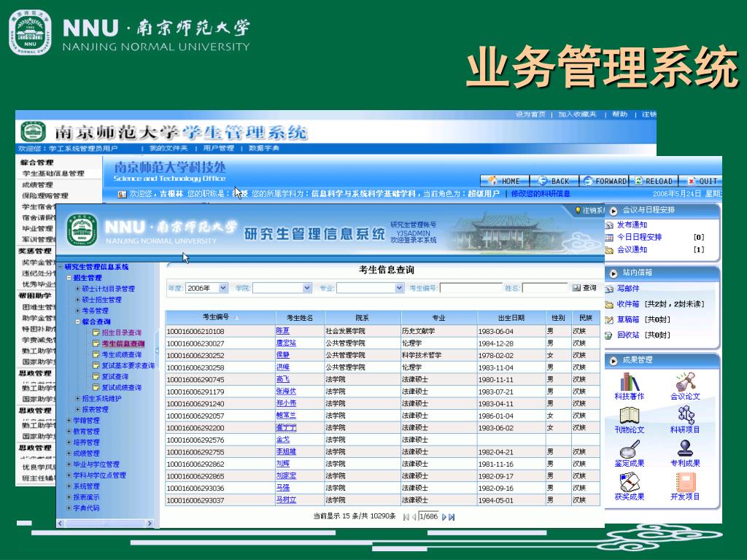Open the 草稿箱 drafts folder
The image size is (747, 560).
coord(628,319)
